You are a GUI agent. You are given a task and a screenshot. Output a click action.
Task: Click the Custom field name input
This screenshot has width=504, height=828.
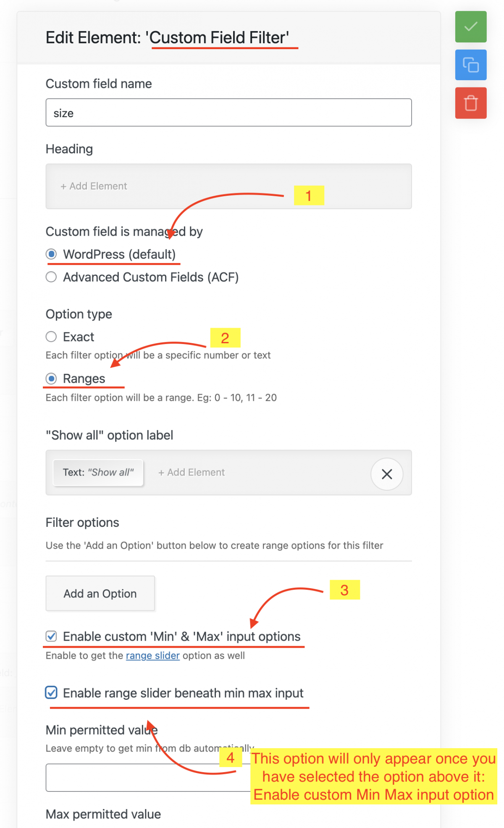[228, 113]
